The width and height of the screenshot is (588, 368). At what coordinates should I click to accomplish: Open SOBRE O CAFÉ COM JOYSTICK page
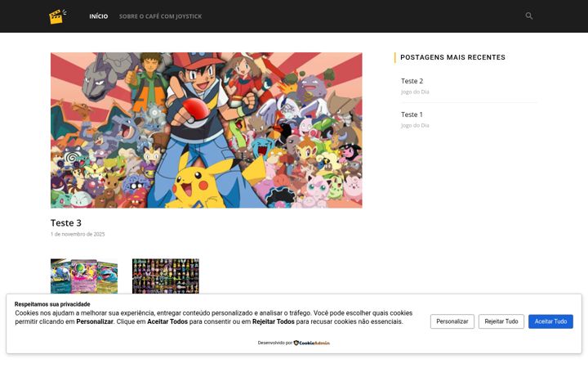[x=161, y=16]
